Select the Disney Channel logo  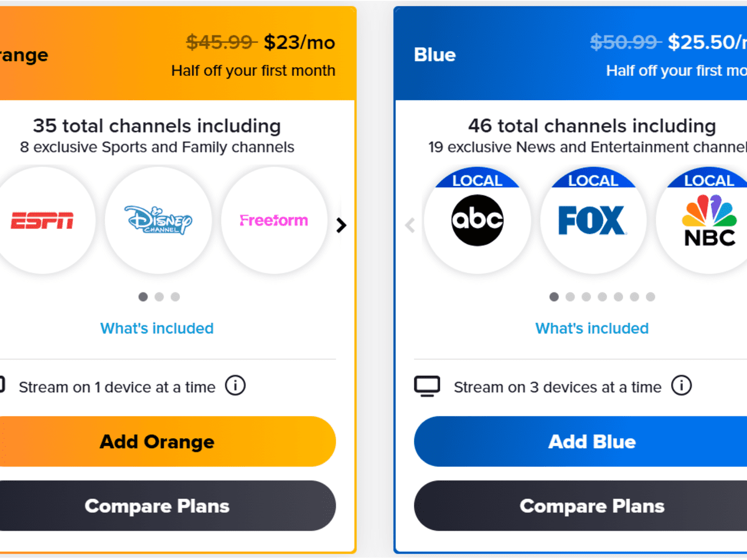click(158, 220)
